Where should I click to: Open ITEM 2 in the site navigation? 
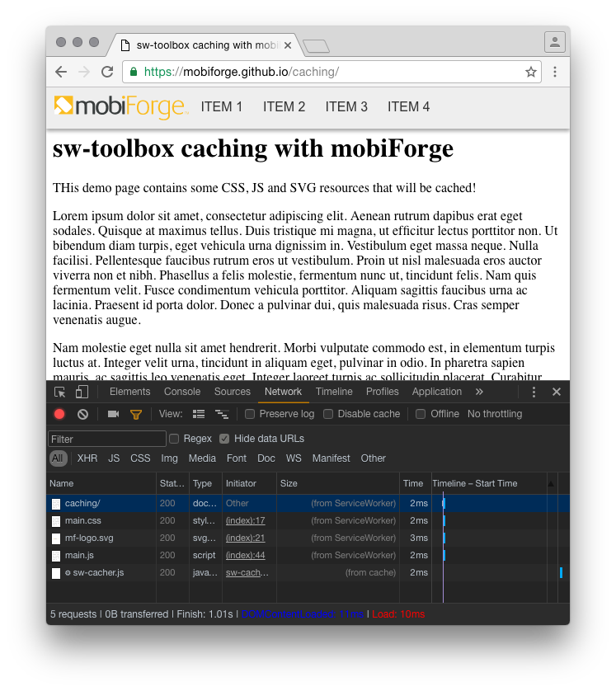click(284, 106)
